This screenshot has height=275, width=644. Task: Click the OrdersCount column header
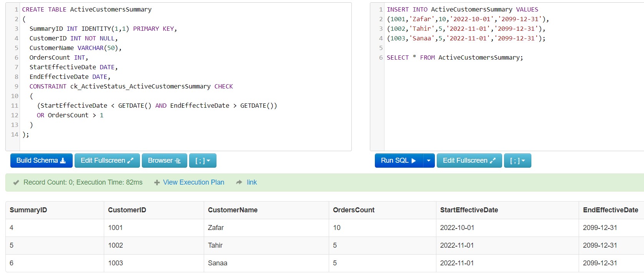coord(353,210)
